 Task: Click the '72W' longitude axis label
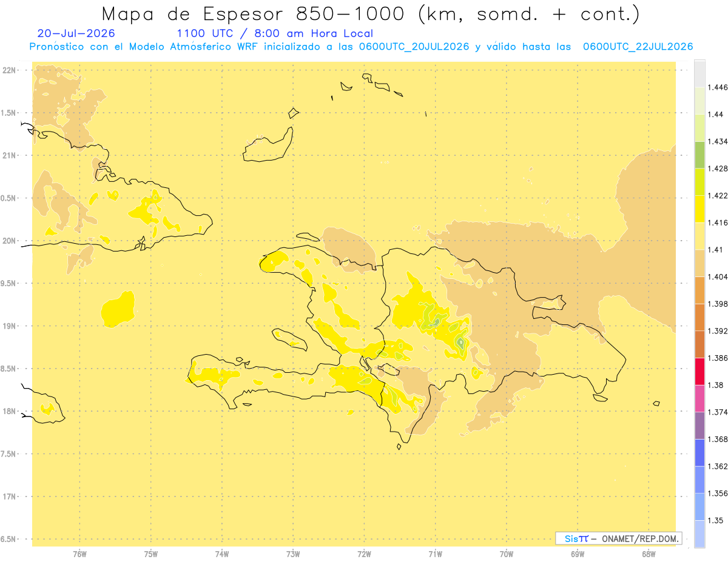tap(364, 554)
